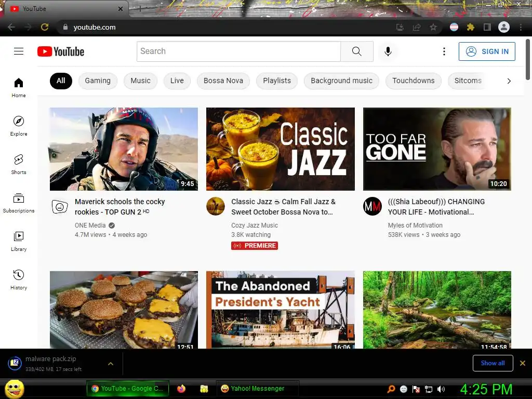Open the browser extensions puzzle icon
This screenshot has height=399, width=532.
pos(470,27)
